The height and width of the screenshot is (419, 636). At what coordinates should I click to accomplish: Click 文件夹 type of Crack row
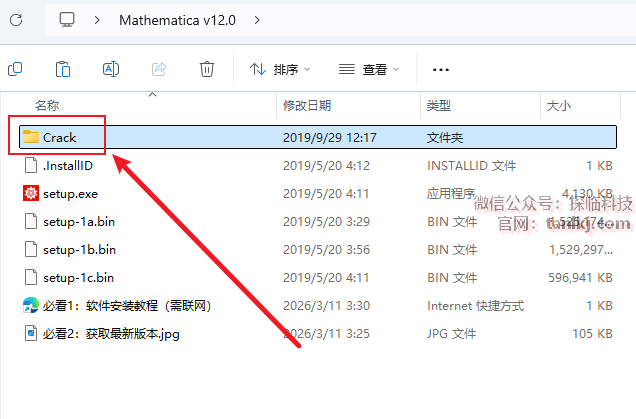(x=445, y=138)
